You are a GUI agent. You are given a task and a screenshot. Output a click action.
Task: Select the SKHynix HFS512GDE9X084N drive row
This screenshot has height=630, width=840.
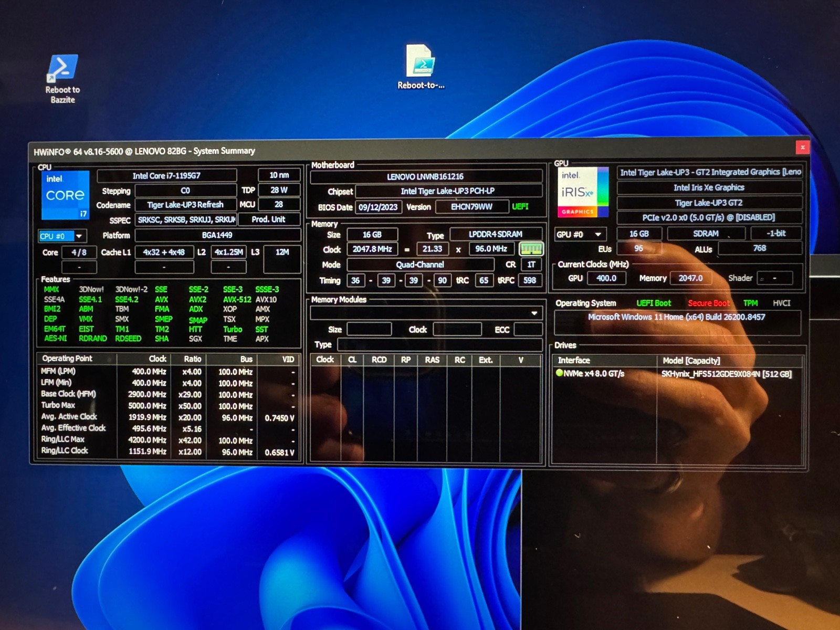pos(677,374)
